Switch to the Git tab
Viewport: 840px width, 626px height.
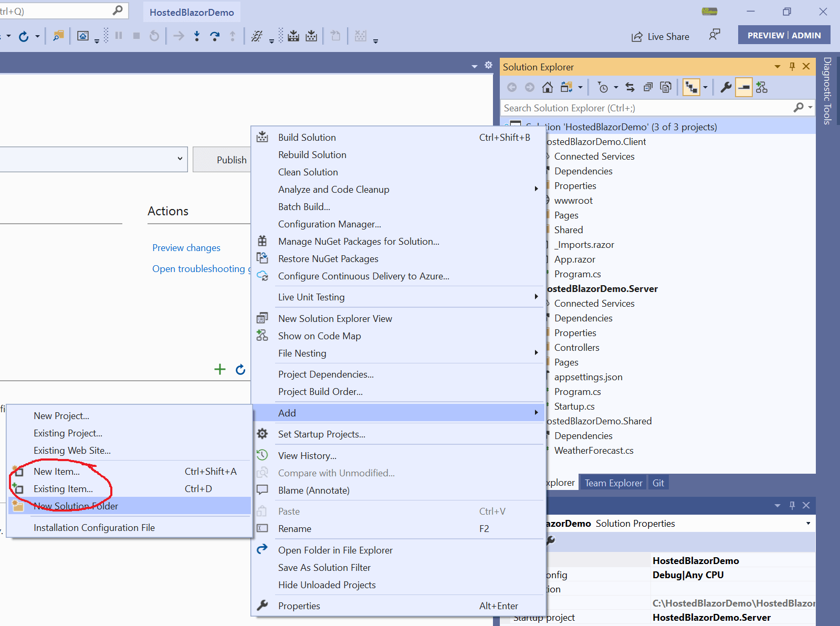click(658, 483)
